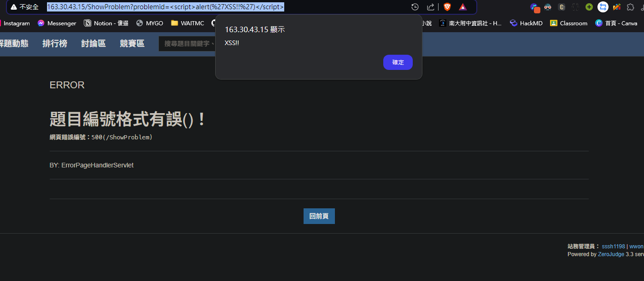The image size is (644, 281).
Task: Open the Notion - 傻逼 bookmark
Action: coord(106,23)
